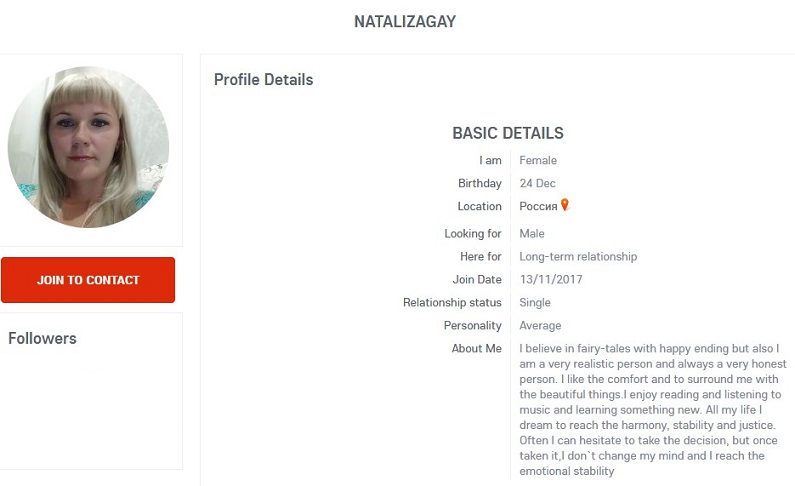This screenshot has width=795, height=486.
Task: Click the Long-term relationship value
Action: tap(578, 257)
